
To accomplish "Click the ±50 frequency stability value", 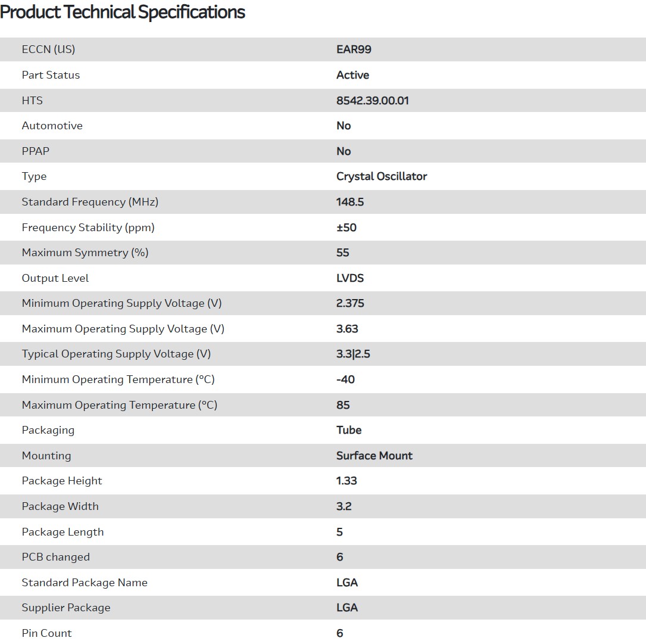I will [346, 228].
